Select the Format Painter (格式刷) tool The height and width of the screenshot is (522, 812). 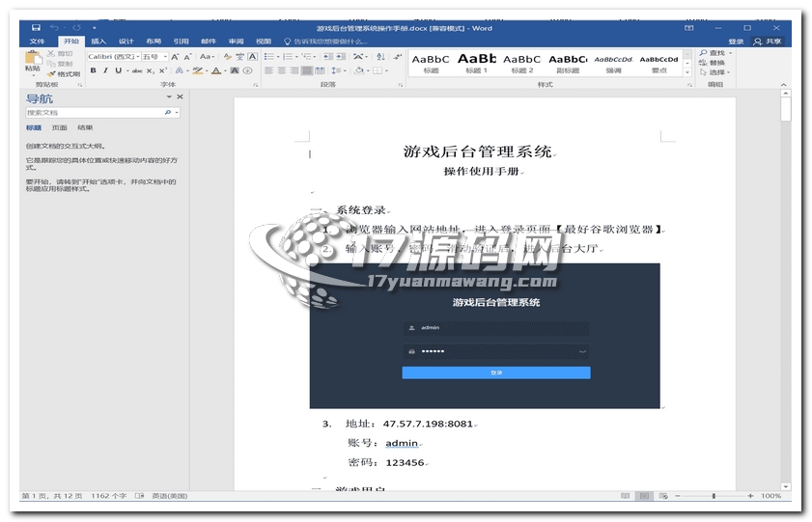(64, 74)
